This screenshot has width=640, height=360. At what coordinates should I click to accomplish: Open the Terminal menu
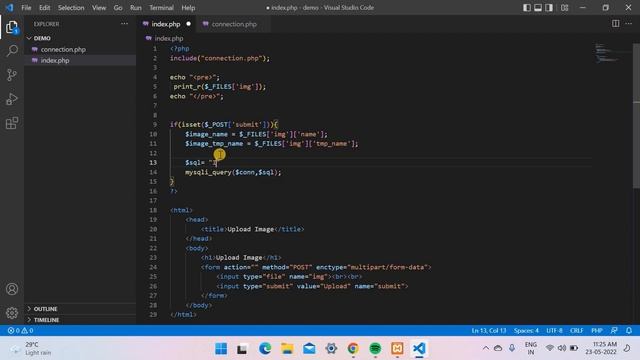[x=161, y=7]
